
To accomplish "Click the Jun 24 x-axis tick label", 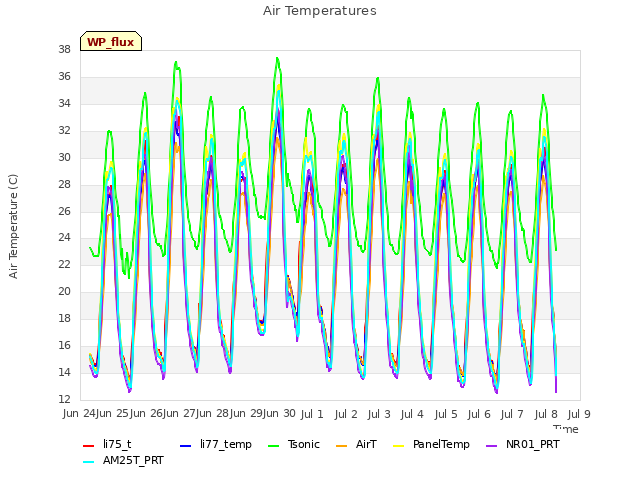I will tap(79, 413).
